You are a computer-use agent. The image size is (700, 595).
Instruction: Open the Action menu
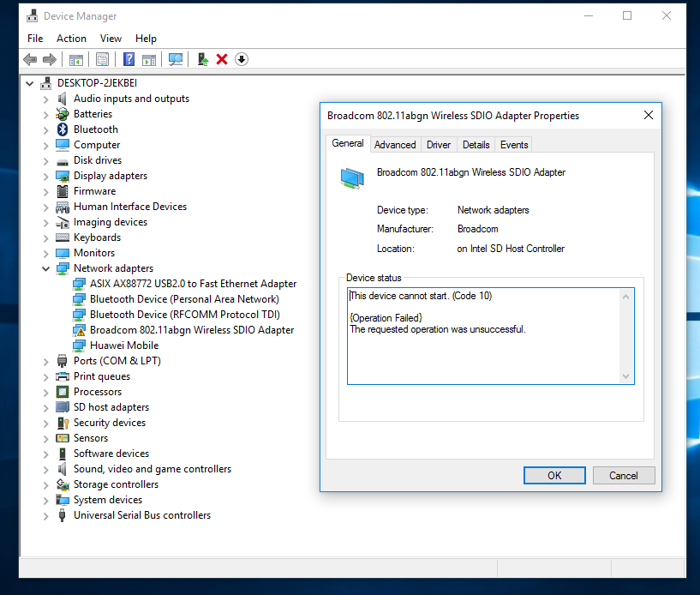71,39
